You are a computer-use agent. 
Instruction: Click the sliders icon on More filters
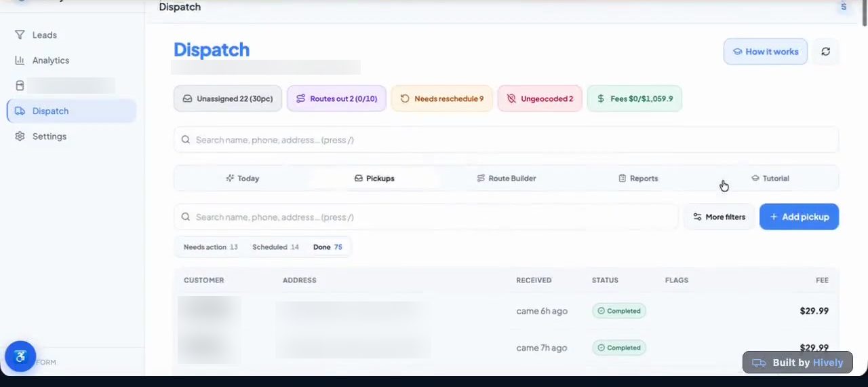point(697,217)
